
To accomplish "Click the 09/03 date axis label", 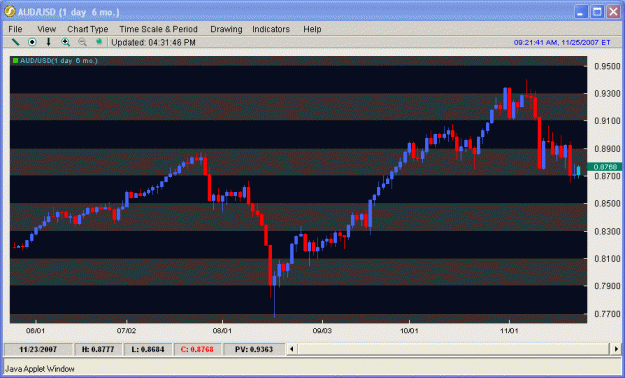I will [322, 331].
